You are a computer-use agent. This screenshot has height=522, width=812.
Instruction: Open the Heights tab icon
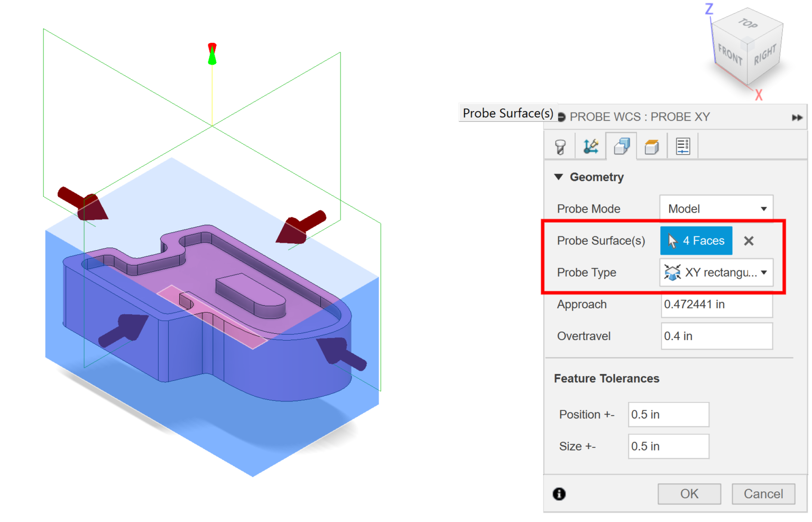click(x=652, y=145)
